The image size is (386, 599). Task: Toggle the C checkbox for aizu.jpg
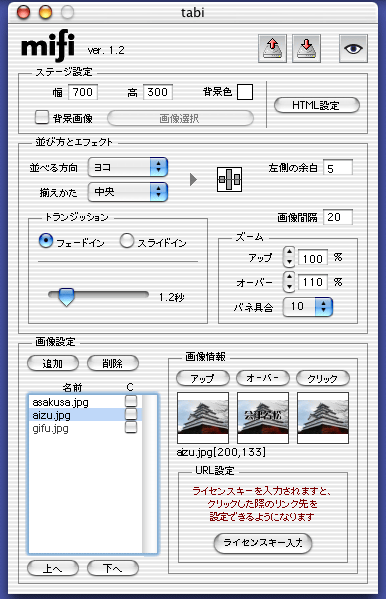(131, 414)
